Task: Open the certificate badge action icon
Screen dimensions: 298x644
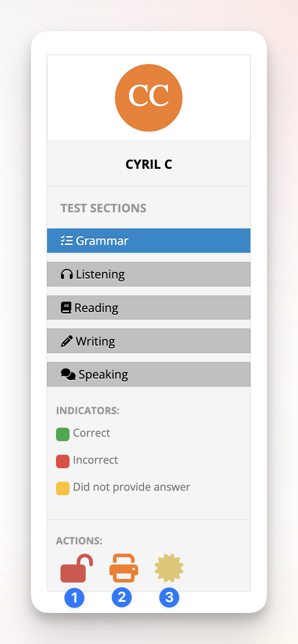Action: [169, 568]
